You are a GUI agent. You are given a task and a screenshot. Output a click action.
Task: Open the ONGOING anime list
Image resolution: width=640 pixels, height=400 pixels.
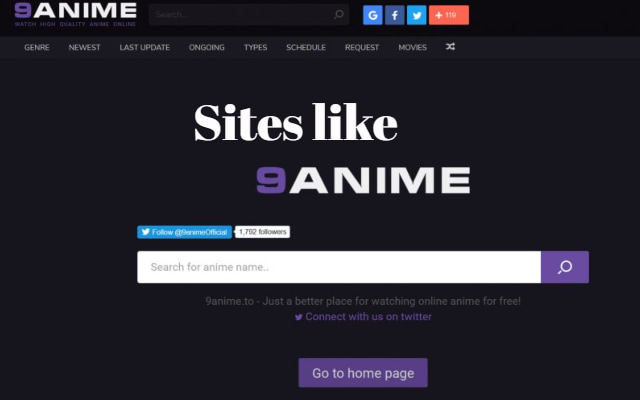(207, 47)
